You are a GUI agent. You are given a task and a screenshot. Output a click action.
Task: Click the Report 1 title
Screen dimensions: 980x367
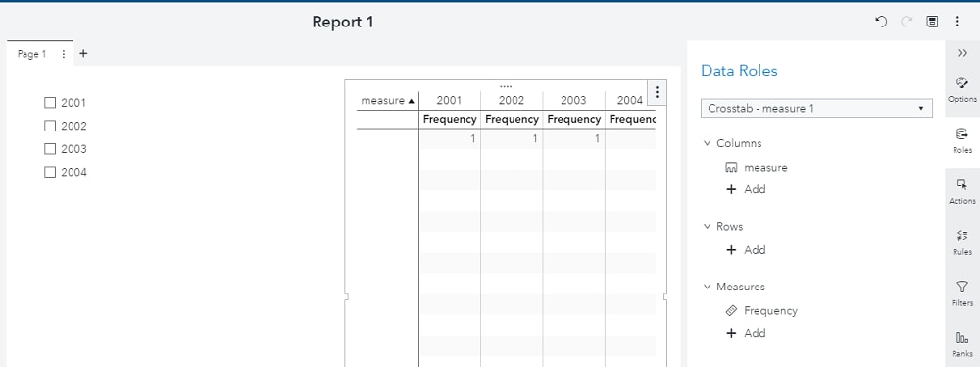(x=342, y=22)
